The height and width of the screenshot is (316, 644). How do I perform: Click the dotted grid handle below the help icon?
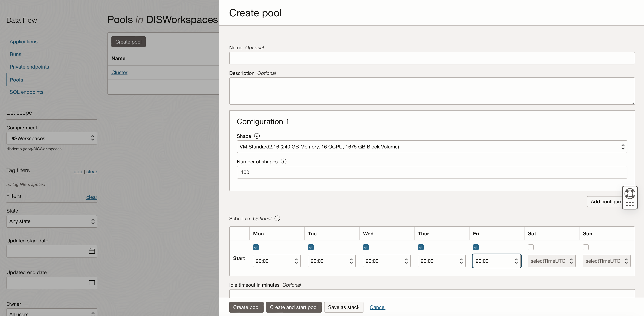[x=630, y=204]
